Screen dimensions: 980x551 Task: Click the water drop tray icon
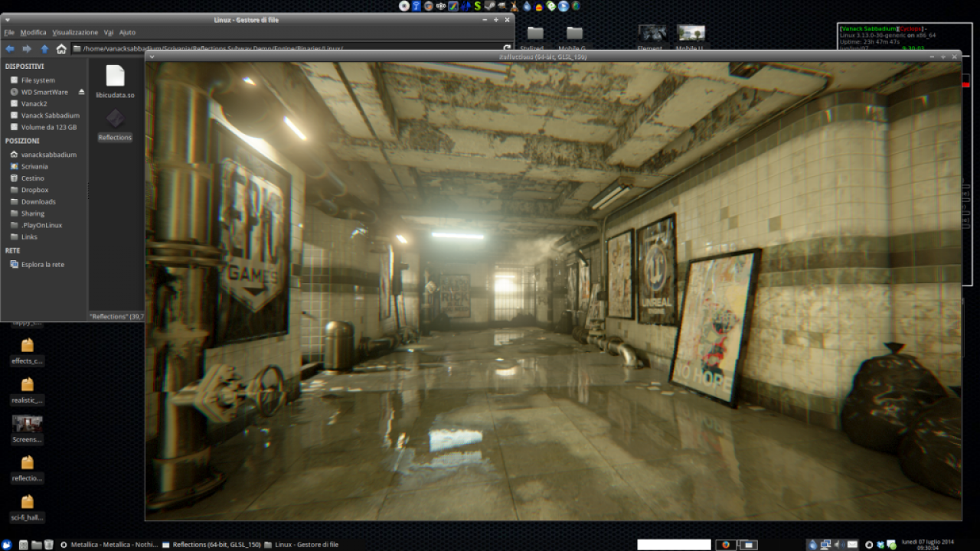pyautogui.click(x=813, y=545)
